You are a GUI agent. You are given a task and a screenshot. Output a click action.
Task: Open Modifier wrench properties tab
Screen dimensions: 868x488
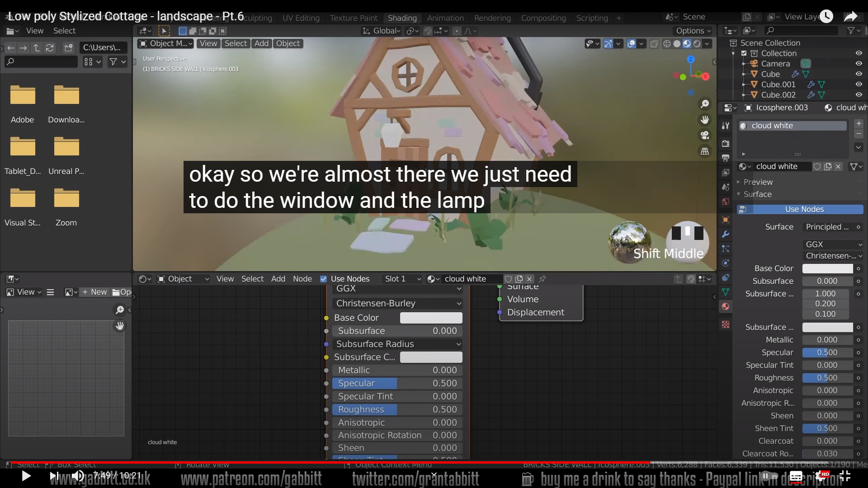coord(726,234)
